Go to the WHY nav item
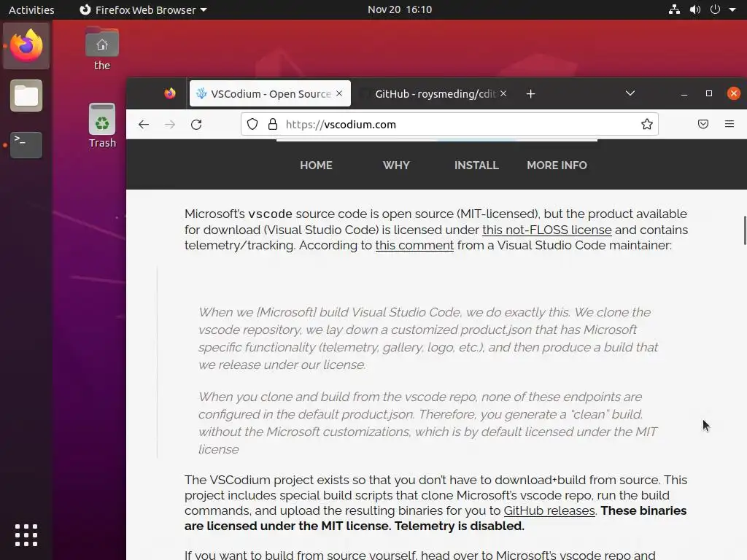This screenshot has height=560, width=747. point(396,166)
